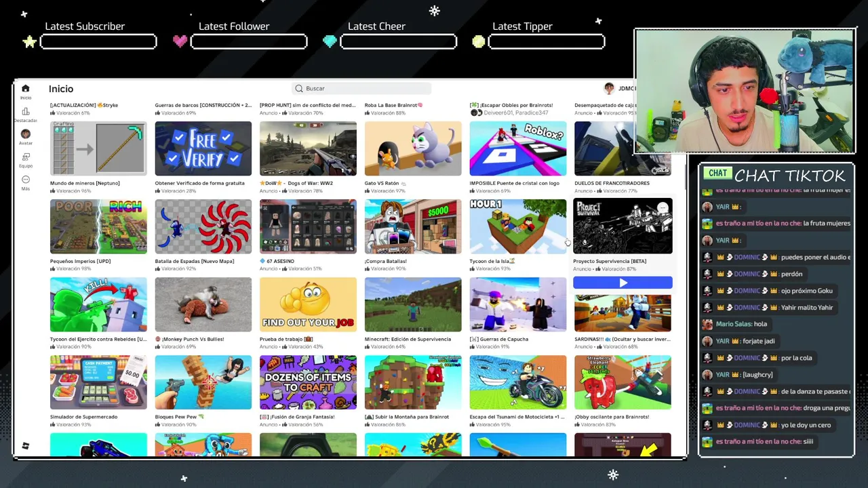Click the text 'Deiveer601, Paradice347'
This screenshot has width=868, height=488.
(516, 113)
